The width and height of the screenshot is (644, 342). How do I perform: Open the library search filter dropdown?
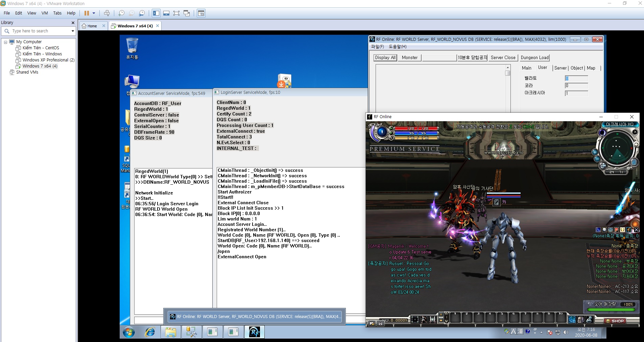point(73,31)
